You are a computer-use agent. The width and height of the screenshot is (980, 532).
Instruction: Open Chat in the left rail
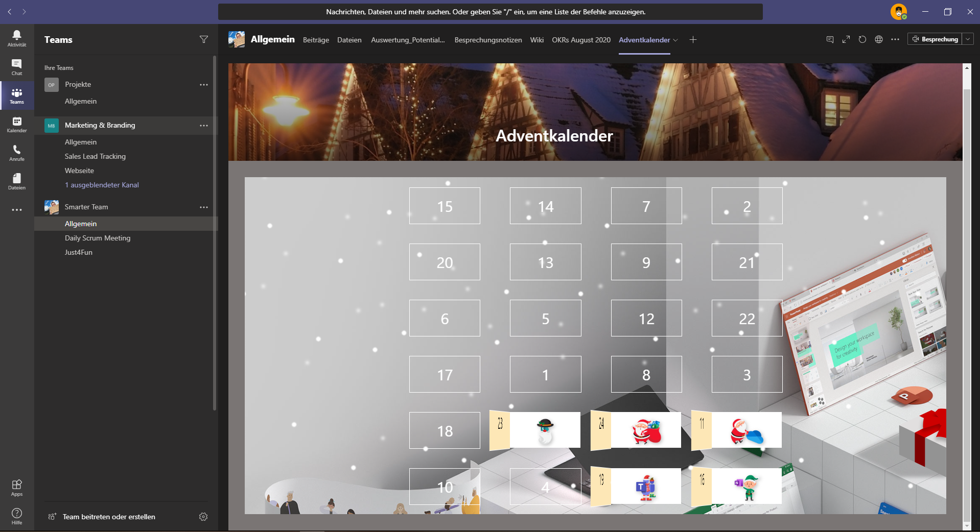click(x=17, y=66)
